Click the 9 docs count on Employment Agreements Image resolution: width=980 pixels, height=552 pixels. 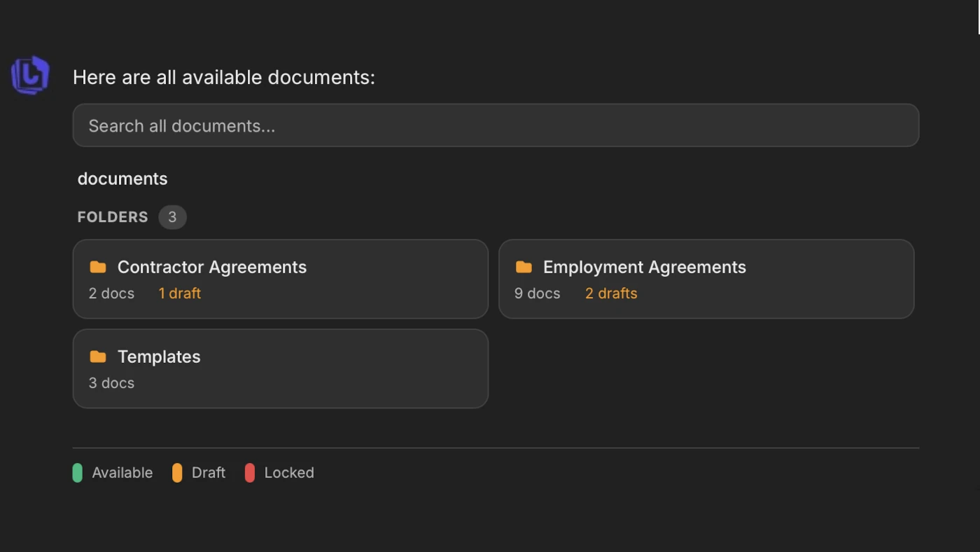[x=536, y=294]
